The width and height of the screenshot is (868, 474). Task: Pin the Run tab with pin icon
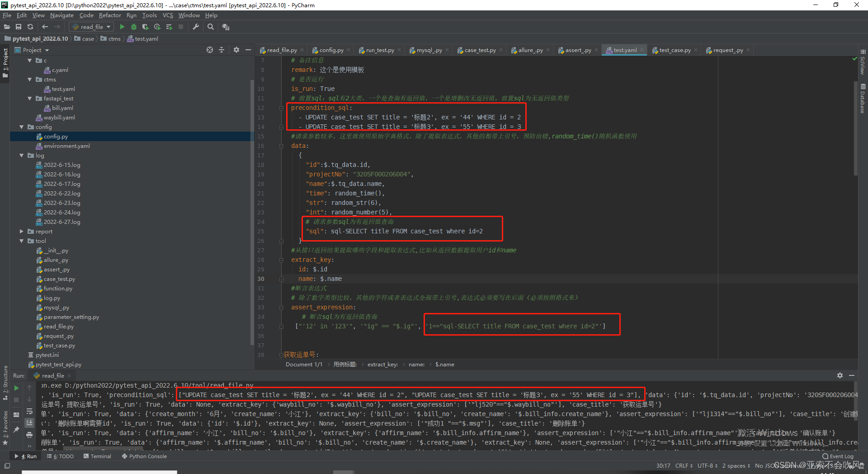[x=16, y=429]
